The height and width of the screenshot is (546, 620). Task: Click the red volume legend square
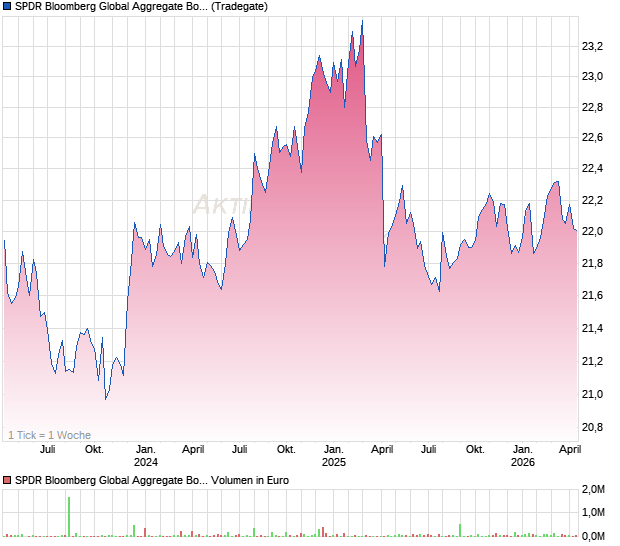pos(7,480)
